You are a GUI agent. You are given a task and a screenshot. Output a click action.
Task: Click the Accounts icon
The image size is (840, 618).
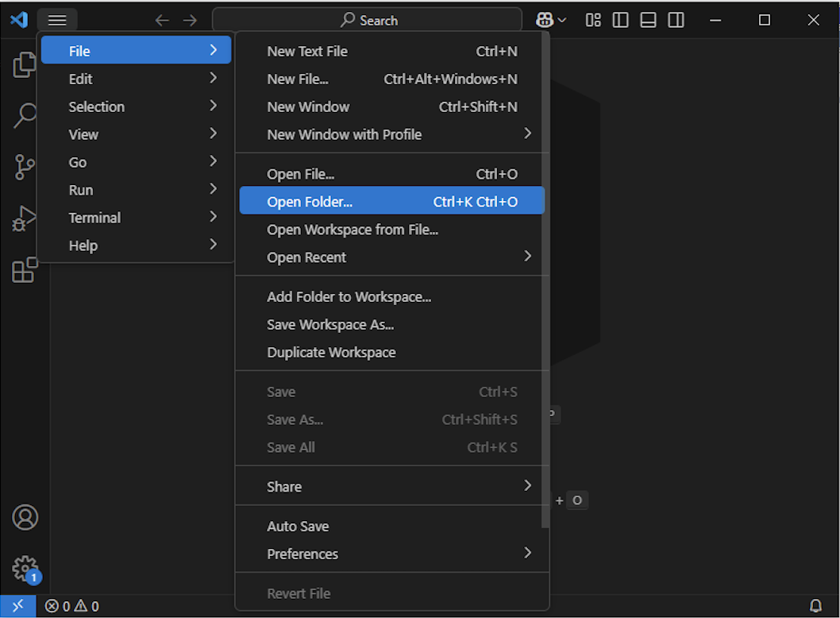[x=25, y=518]
